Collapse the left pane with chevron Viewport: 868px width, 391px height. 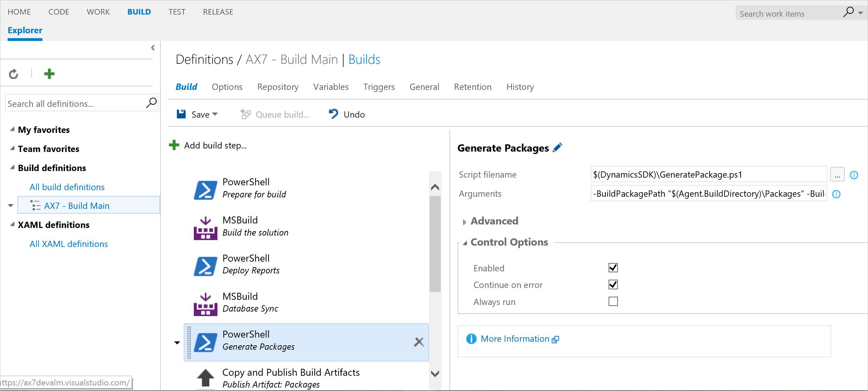pyautogui.click(x=153, y=48)
